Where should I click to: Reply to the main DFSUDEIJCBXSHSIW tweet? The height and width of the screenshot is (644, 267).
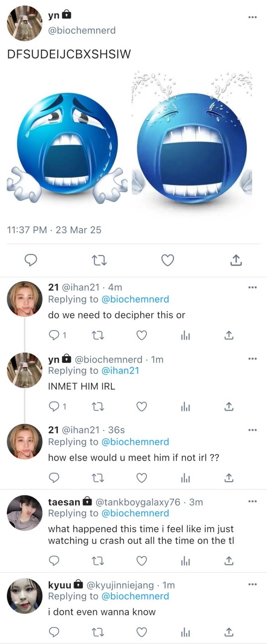click(31, 260)
